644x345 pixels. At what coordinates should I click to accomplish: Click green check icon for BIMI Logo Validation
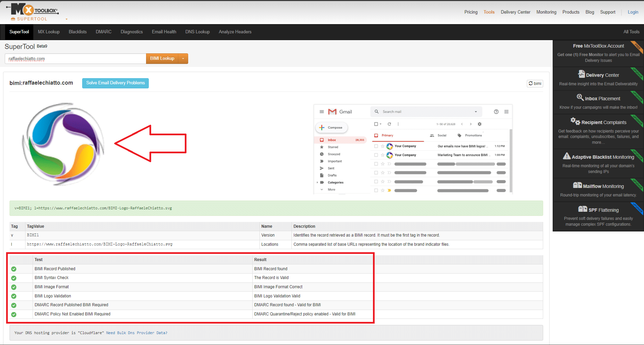tap(14, 296)
